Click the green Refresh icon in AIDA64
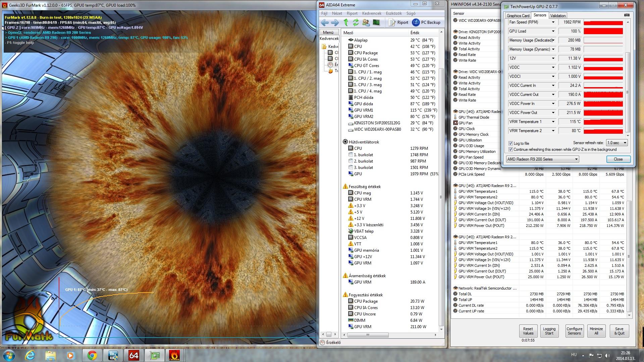644x362 pixels. click(356, 22)
